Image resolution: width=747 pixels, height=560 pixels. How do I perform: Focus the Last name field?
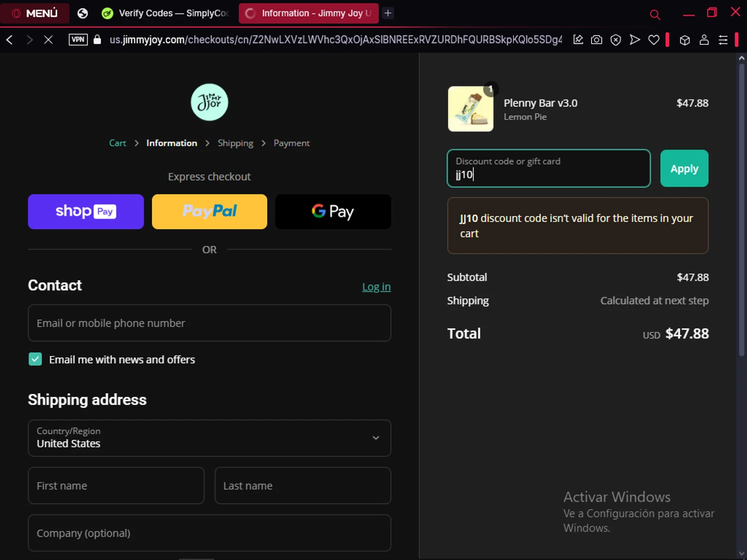pyautogui.click(x=303, y=485)
